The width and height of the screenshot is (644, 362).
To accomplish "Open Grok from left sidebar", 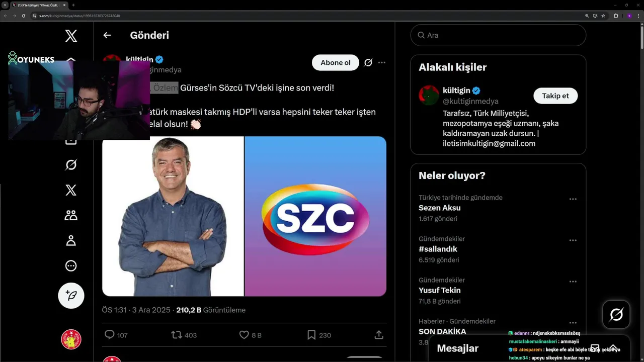I will click(x=71, y=165).
